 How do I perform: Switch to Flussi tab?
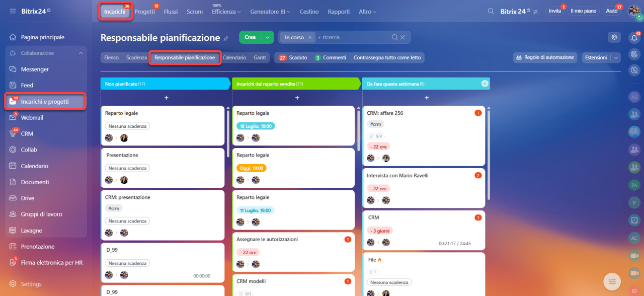pyautogui.click(x=171, y=12)
